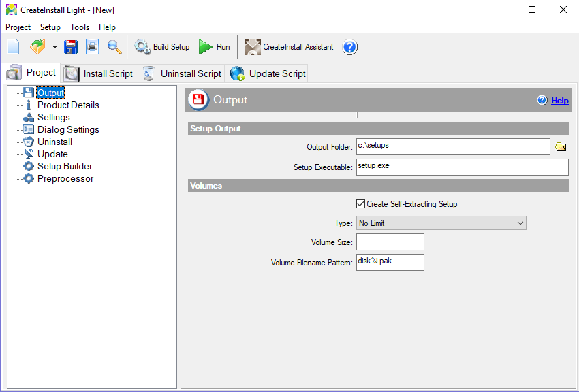This screenshot has height=392, width=579.
Task: Browse for output folder with folder icon
Action: point(561,147)
